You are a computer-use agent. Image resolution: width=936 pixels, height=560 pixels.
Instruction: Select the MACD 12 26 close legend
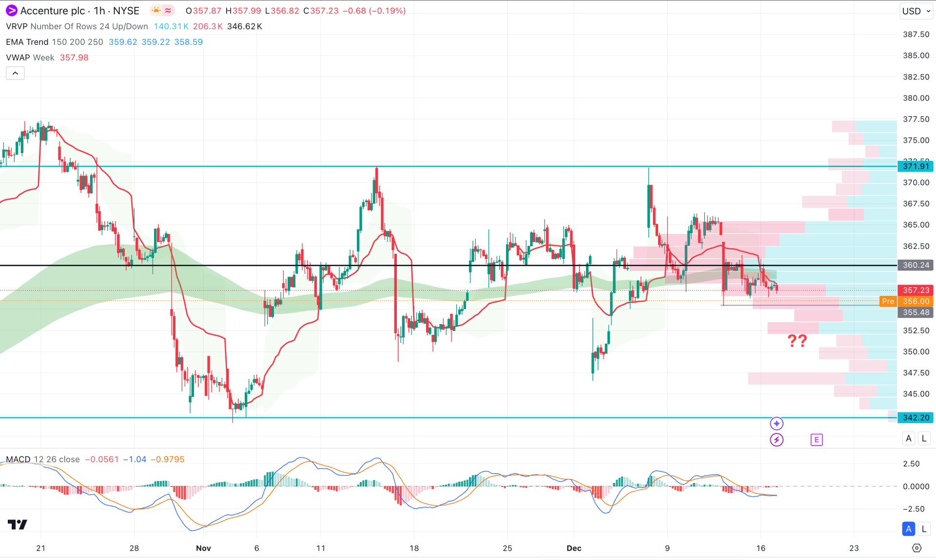(x=43, y=459)
